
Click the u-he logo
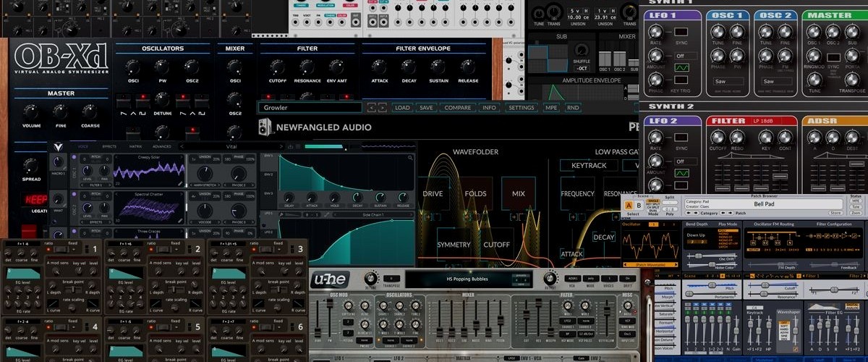[330, 280]
